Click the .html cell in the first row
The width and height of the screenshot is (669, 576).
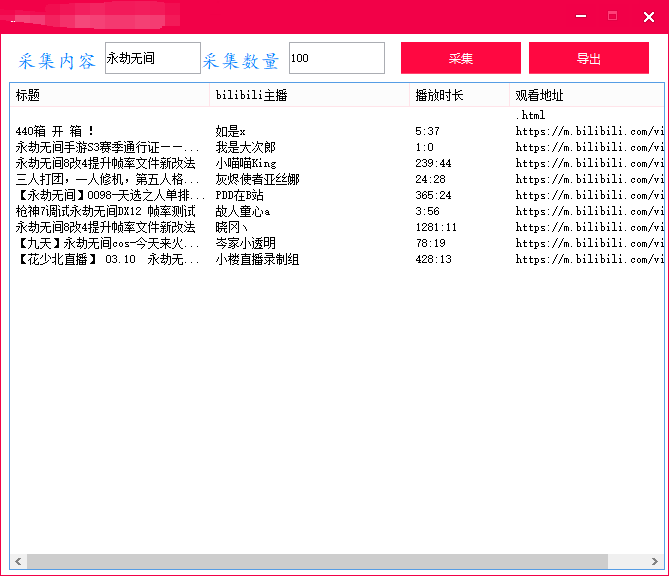pyautogui.click(x=530, y=115)
